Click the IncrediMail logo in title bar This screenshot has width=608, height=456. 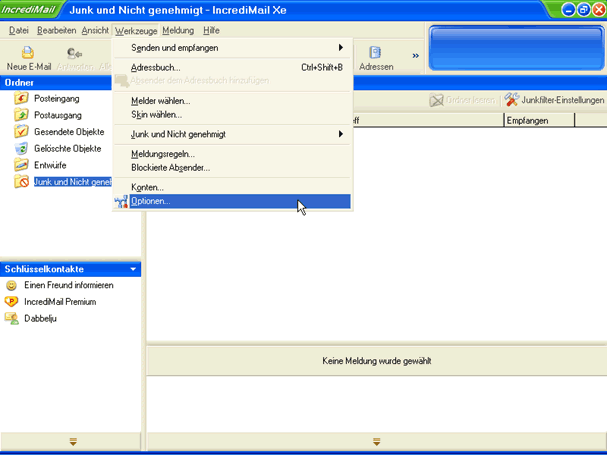tap(28, 9)
